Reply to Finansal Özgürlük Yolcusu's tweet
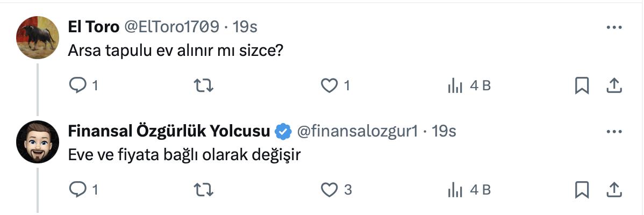 (78, 189)
